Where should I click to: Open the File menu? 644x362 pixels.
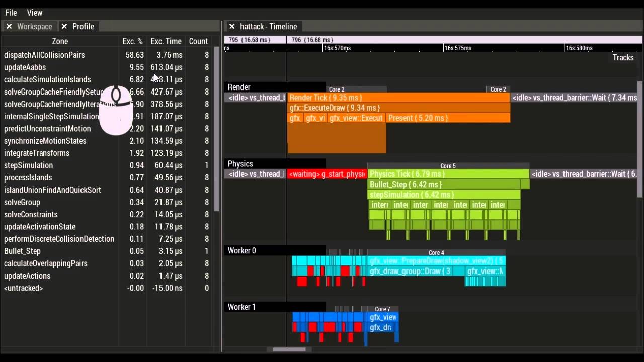[x=11, y=13]
